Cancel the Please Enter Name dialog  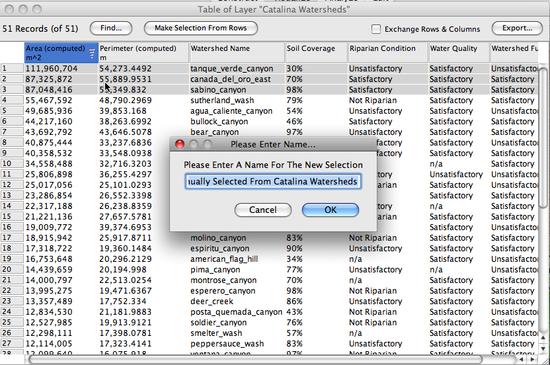(263, 210)
